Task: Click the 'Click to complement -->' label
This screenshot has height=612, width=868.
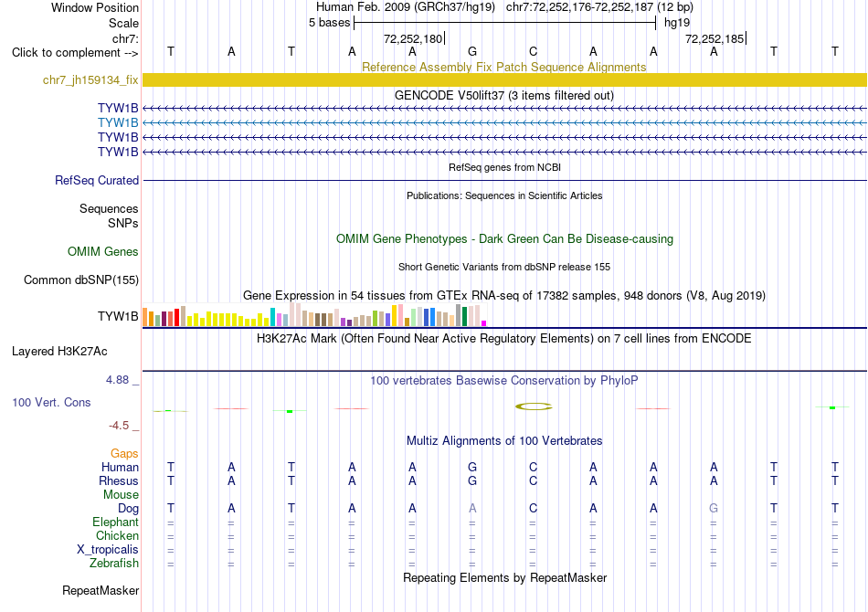Action: 75,53
